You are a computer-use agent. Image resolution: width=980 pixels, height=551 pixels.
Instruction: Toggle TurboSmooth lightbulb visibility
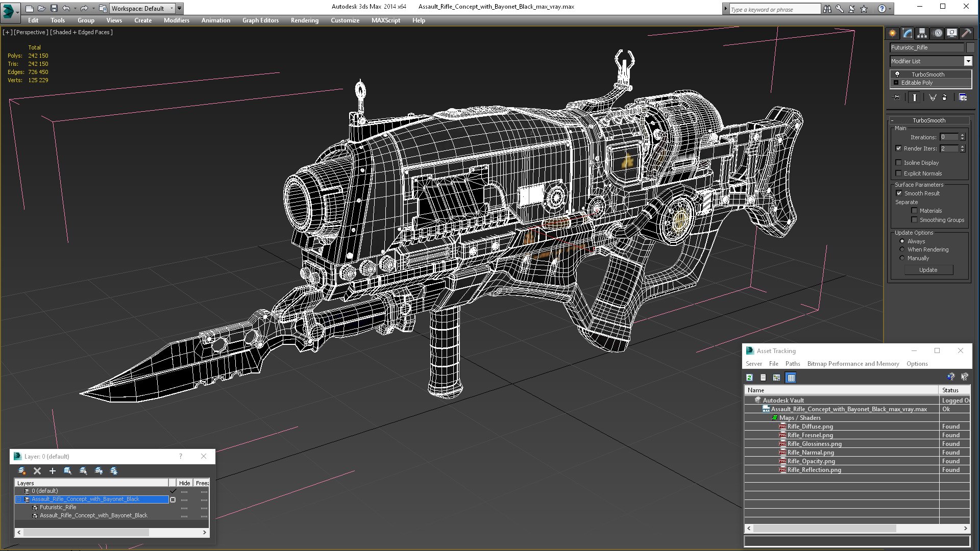pos(897,74)
